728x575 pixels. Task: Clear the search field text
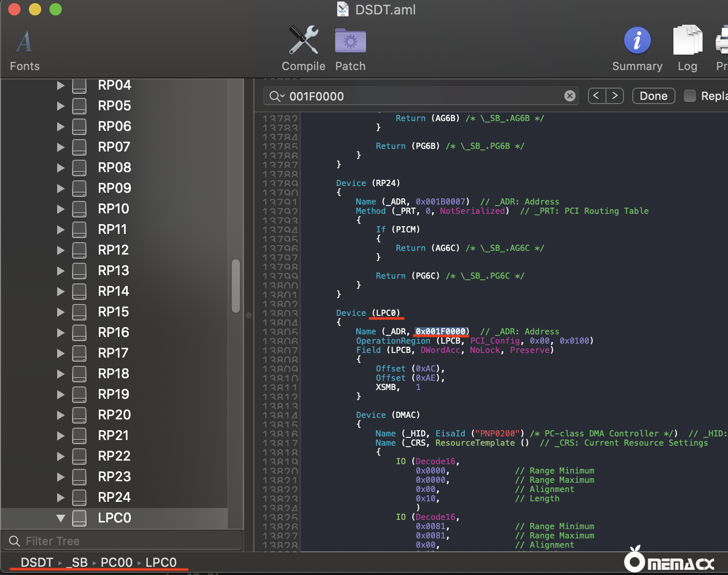[569, 96]
